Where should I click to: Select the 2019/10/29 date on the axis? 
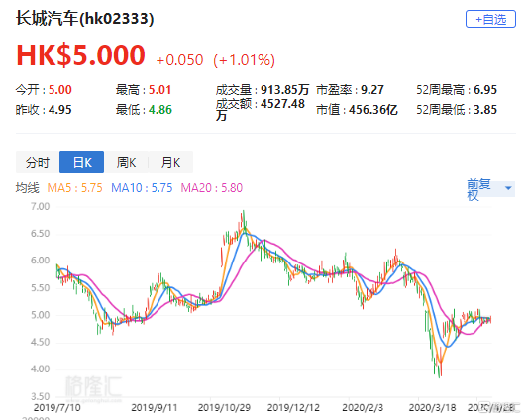224,407
